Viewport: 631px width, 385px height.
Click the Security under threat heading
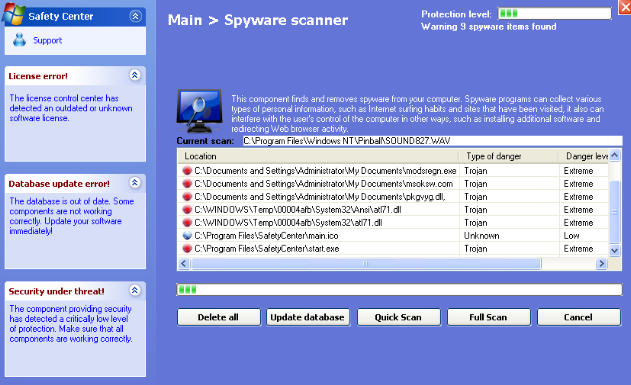pos(56,291)
